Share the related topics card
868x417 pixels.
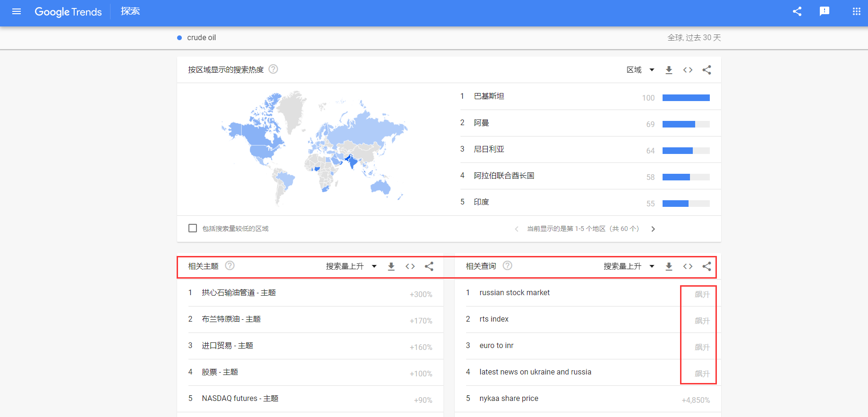click(429, 266)
